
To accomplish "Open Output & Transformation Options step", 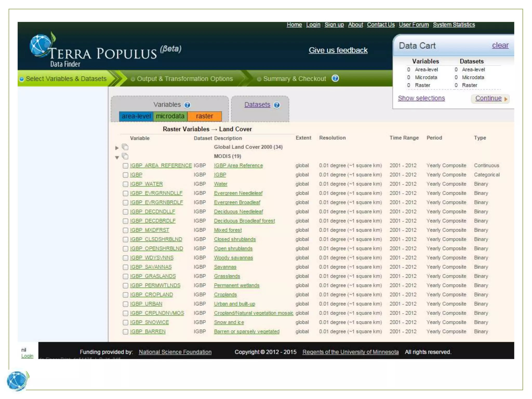I will pyautogui.click(x=184, y=79).
